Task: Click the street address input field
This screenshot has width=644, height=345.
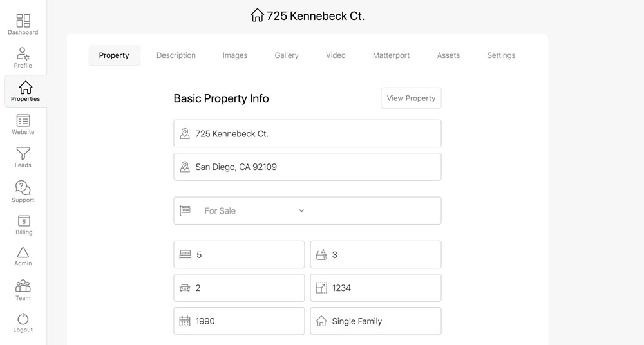Action: [x=307, y=133]
